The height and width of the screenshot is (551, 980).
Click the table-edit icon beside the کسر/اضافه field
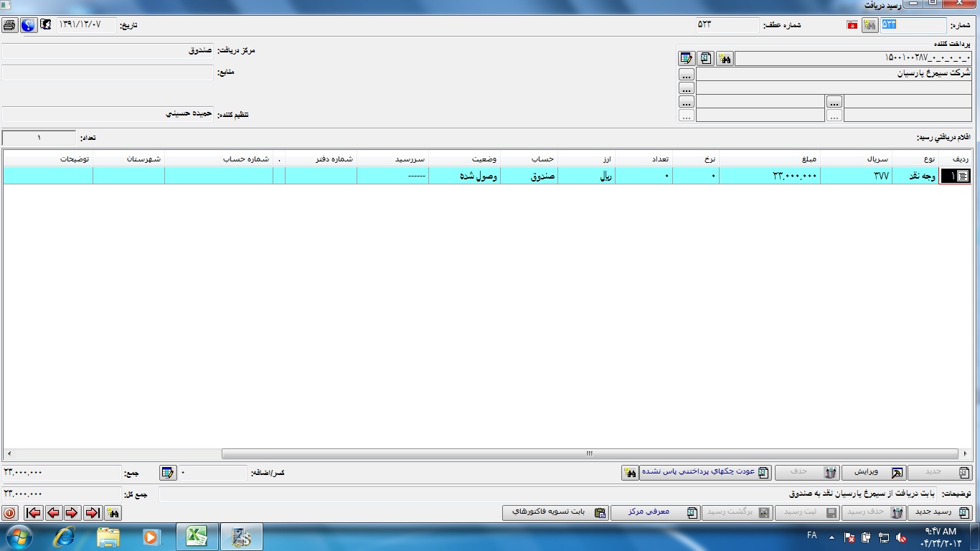[167, 473]
